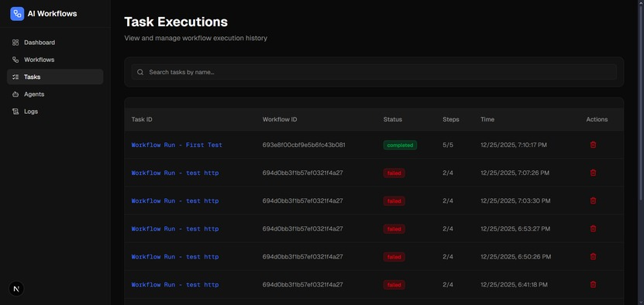Image resolution: width=644 pixels, height=305 pixels.
Task: Navigate to Agents
Action: point(55,94)
